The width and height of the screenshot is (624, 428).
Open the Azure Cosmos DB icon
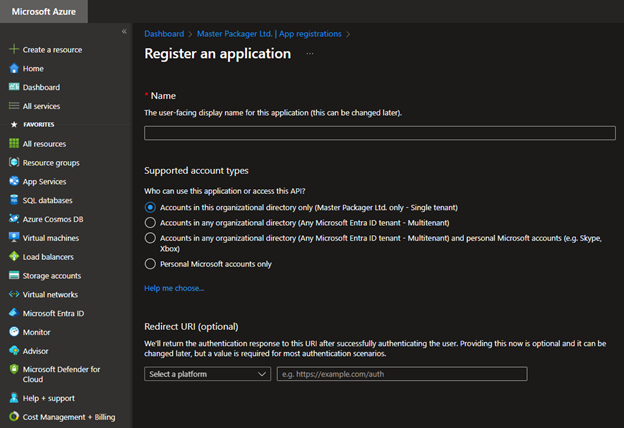(14, 219)
